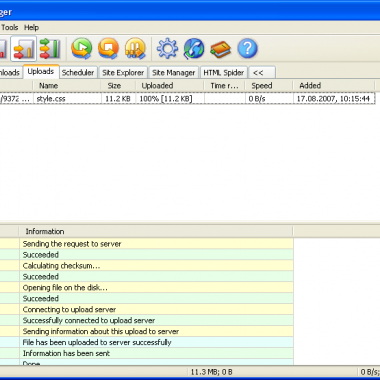This screenshot has height=380, width=380.
Task: Sort by the Uploaded column header
Action: click(x=170, y=86)
